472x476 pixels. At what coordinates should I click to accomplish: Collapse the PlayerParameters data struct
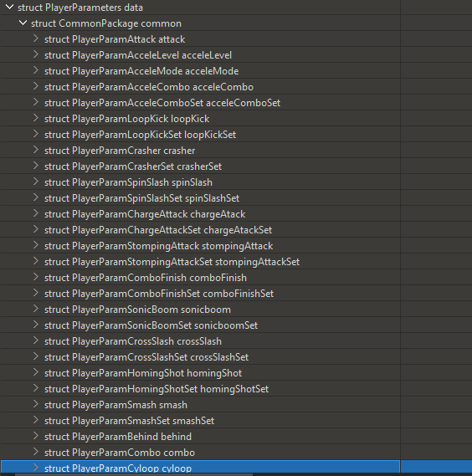coord(9,7)
